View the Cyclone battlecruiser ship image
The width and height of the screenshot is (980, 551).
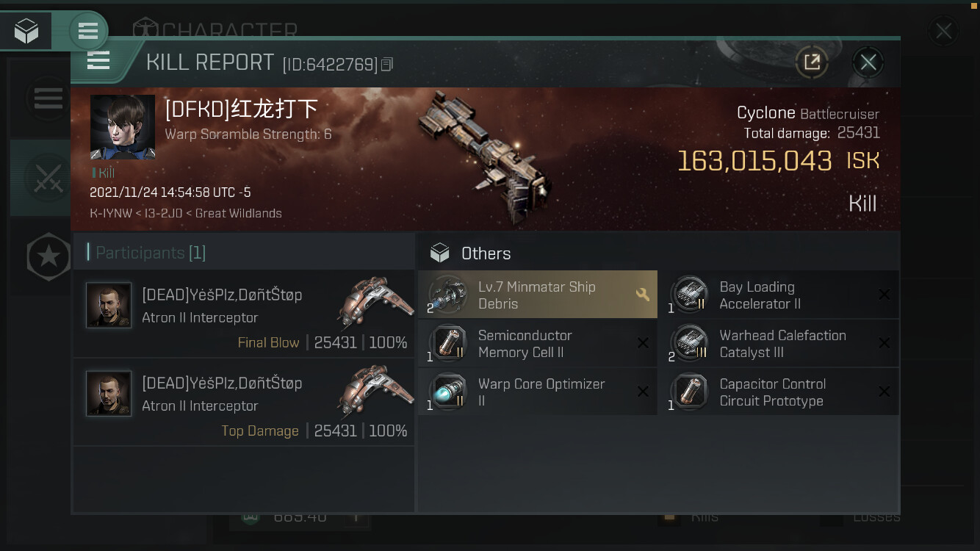click(x=486, y=155)
